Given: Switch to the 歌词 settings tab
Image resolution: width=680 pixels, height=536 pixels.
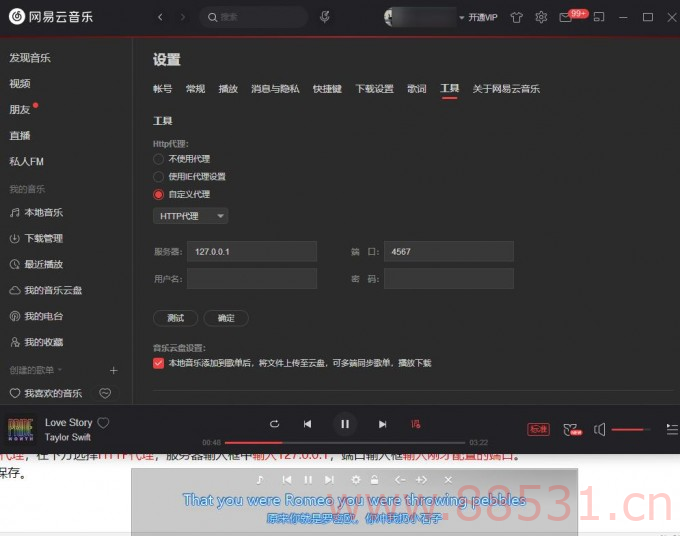Looking at the screenshot, I should (417, 89).
